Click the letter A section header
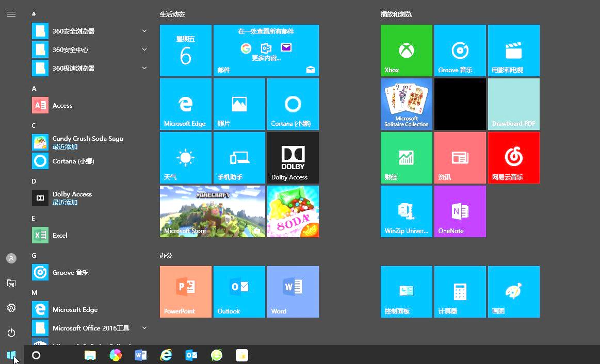Image resolution: width=600 pixels, height=364 pixels. [34, 88]
